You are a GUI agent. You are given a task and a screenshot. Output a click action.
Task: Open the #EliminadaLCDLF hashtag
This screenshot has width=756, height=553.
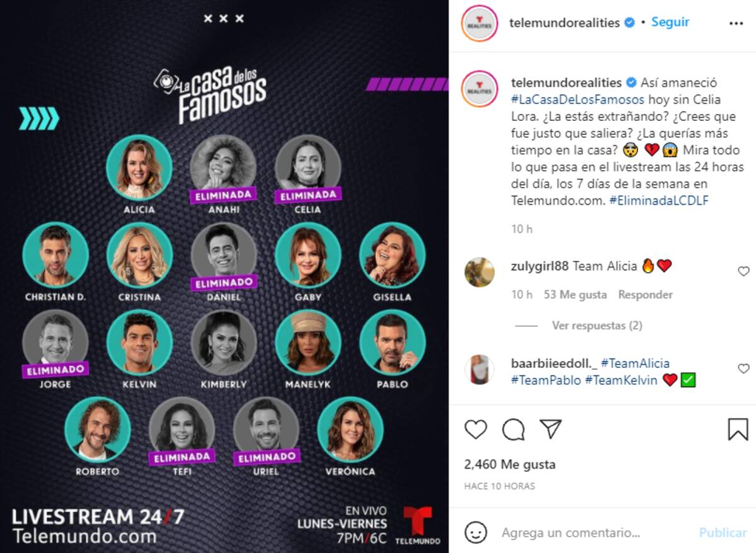click(659, 200)
